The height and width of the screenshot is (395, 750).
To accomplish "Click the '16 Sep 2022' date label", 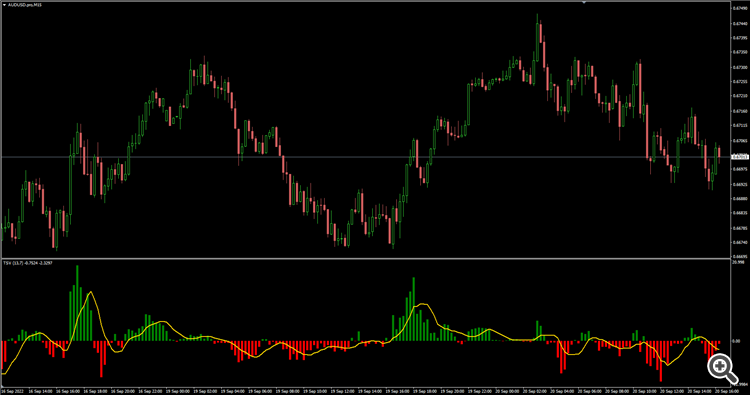I will tap(12, 391).
